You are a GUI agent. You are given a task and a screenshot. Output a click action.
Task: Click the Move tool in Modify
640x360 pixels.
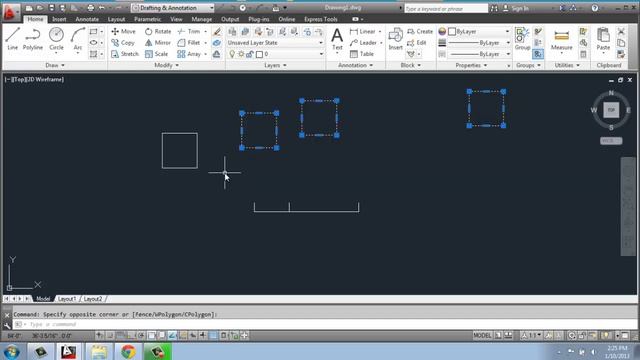(123, 31)
